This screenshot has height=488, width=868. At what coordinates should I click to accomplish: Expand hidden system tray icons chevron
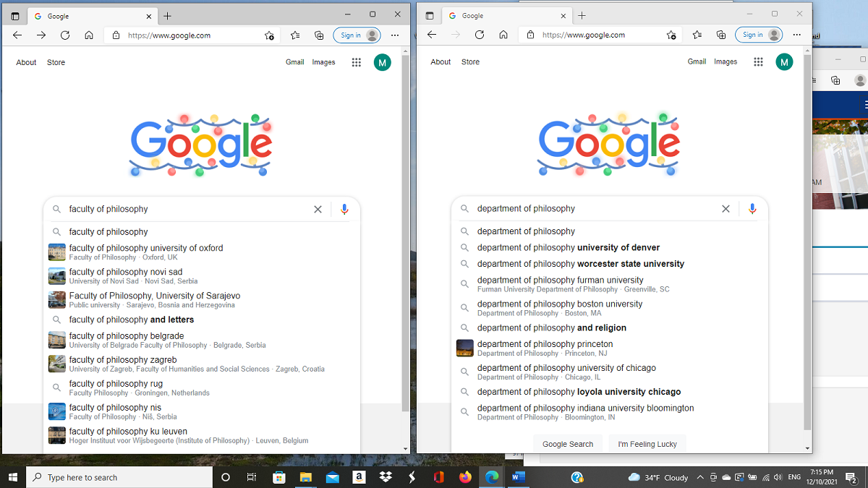(699, 477)
